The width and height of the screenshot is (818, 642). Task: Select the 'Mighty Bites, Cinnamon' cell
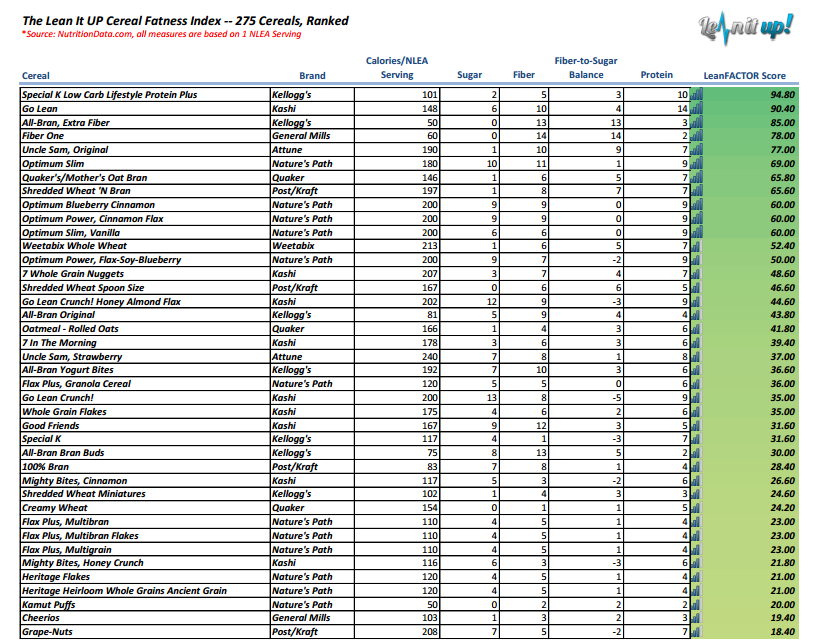click(x=146, y=481)
